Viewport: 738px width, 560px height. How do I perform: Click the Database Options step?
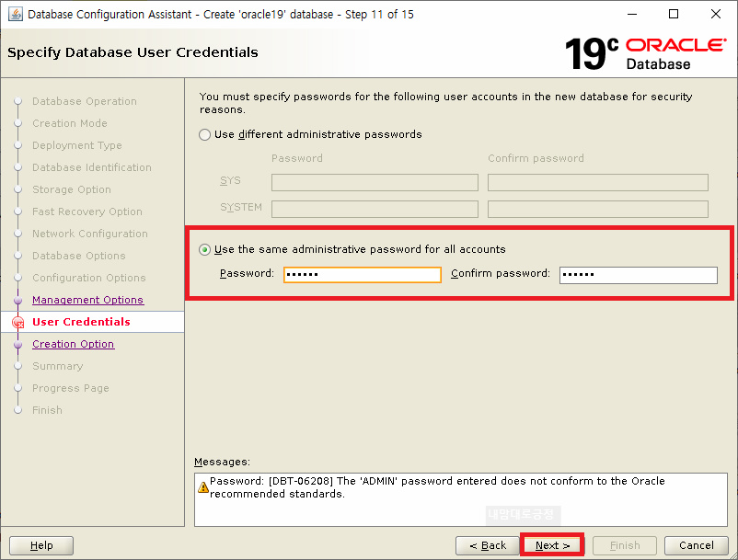(x=78, y=257)
